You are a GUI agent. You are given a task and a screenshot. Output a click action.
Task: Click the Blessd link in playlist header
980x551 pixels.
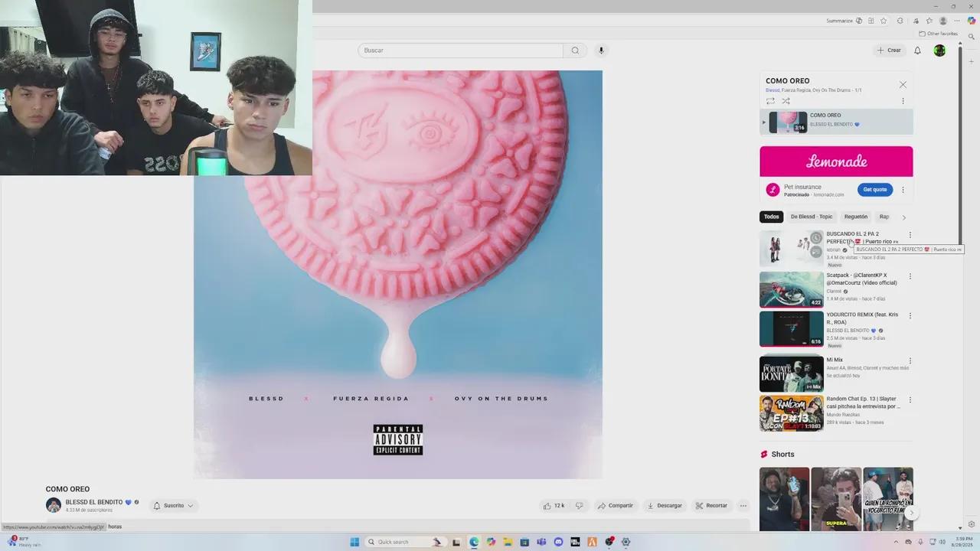[773, 90]
